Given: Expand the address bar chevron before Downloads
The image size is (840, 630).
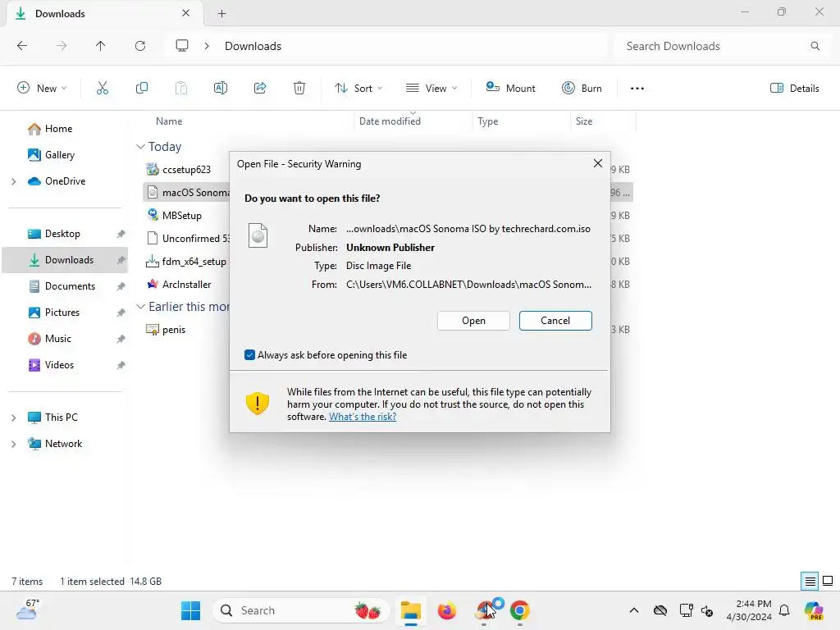Looking at the screenshot, I should (207, 46).
